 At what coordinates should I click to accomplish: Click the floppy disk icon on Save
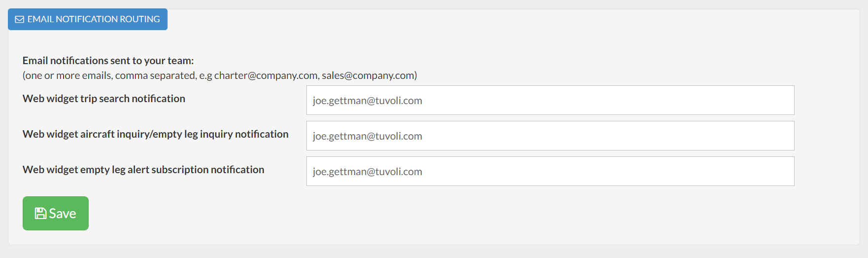(40, 213)
